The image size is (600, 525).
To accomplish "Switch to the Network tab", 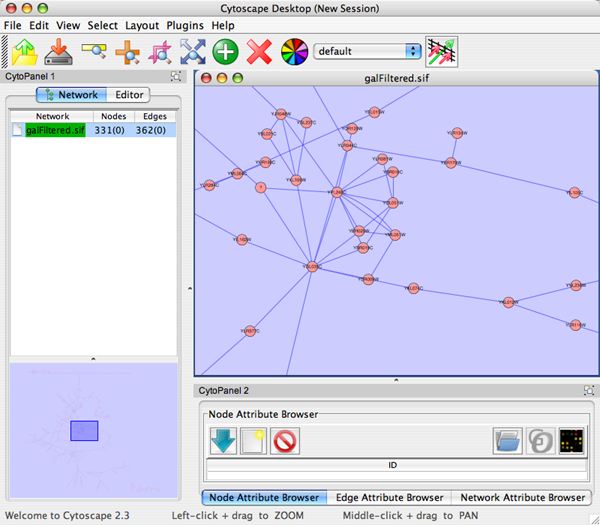I will tap(72, 95).
